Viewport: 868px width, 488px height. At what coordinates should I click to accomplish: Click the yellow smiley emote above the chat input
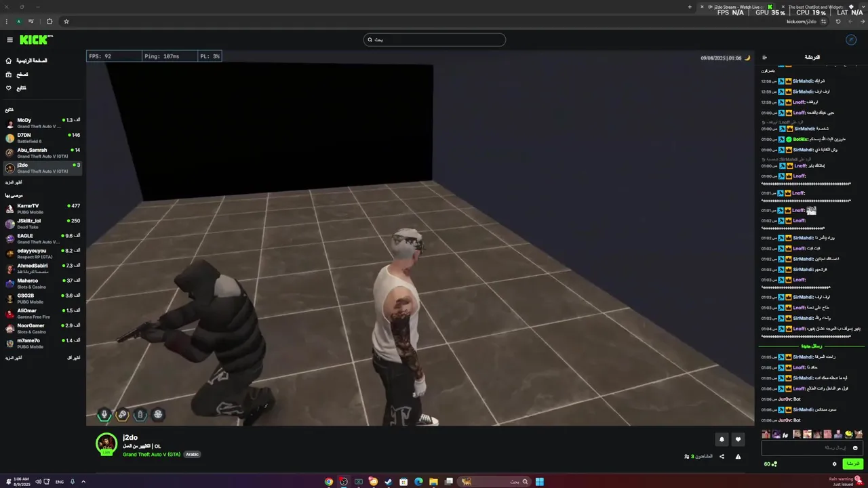click(848, 434)
